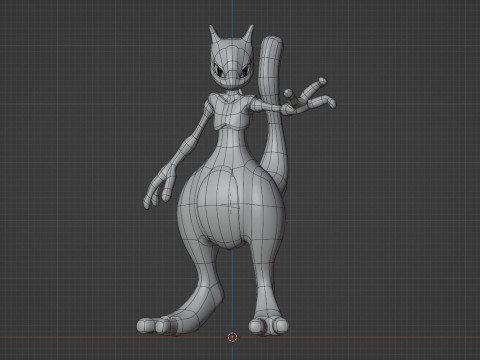Select the creature mesh by its head

pos(231,58)
